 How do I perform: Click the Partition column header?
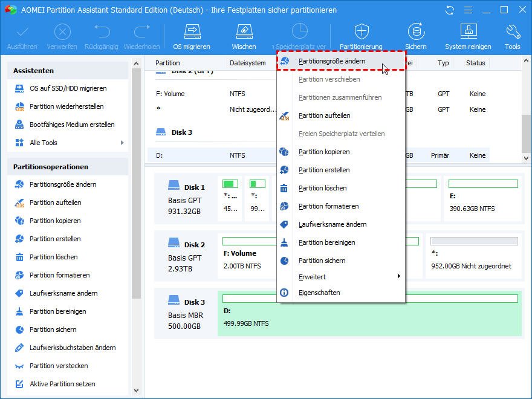coord(167,63)
